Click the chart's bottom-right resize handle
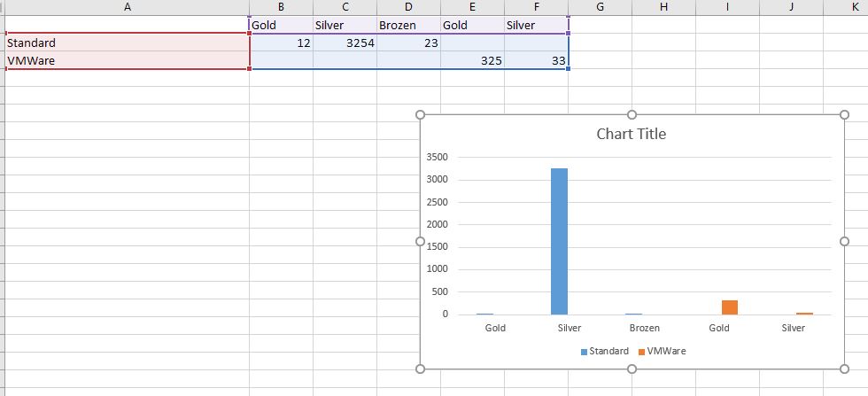This screenshot has height=396, width=868. [x=842, y=369]
